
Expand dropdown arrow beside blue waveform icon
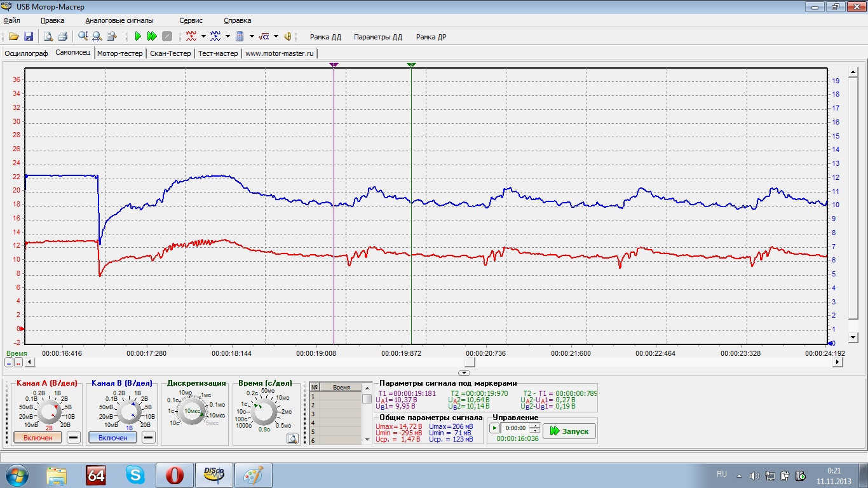227,37
